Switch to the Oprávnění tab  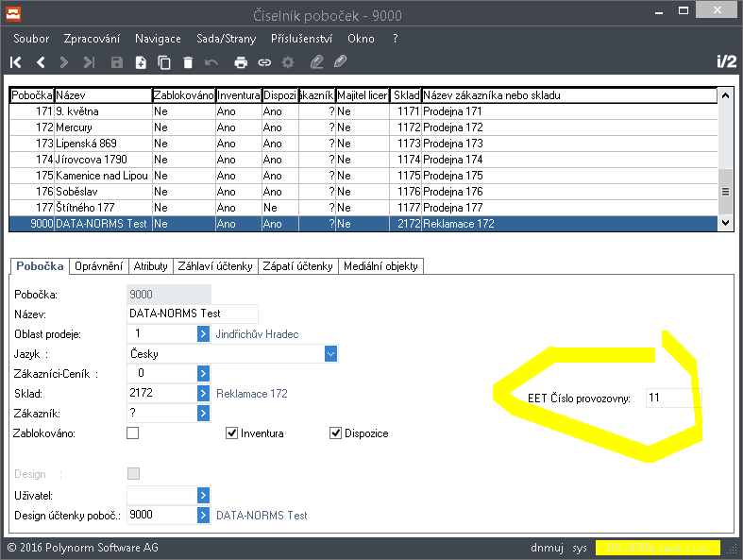coord(98,266)
